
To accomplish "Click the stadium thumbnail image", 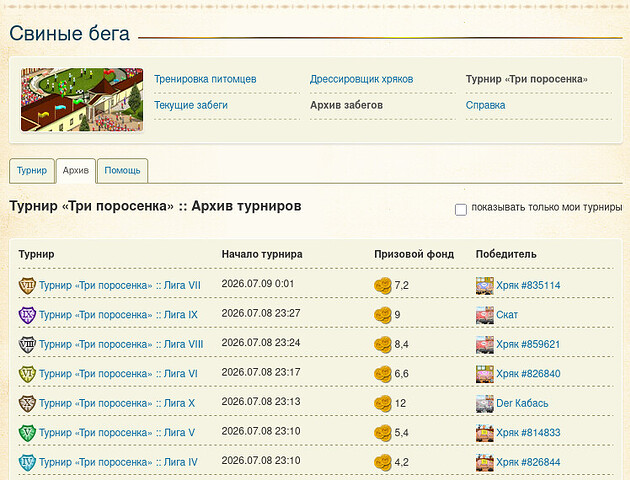I will [x=82, y=100].
